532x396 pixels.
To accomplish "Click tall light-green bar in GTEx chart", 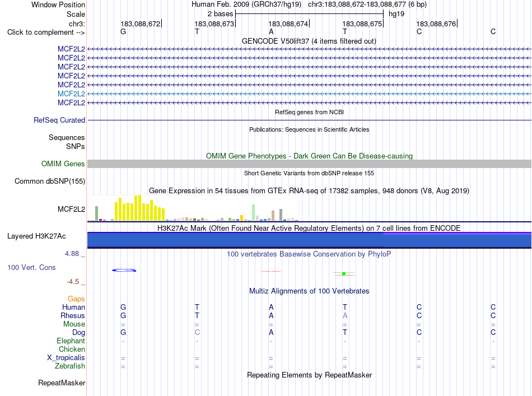I will (254, 213).
